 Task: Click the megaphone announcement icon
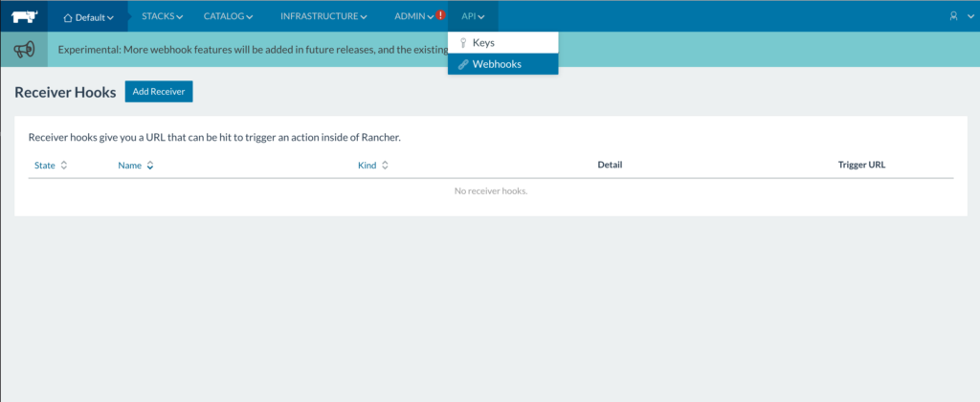click(x=24, y=50)
